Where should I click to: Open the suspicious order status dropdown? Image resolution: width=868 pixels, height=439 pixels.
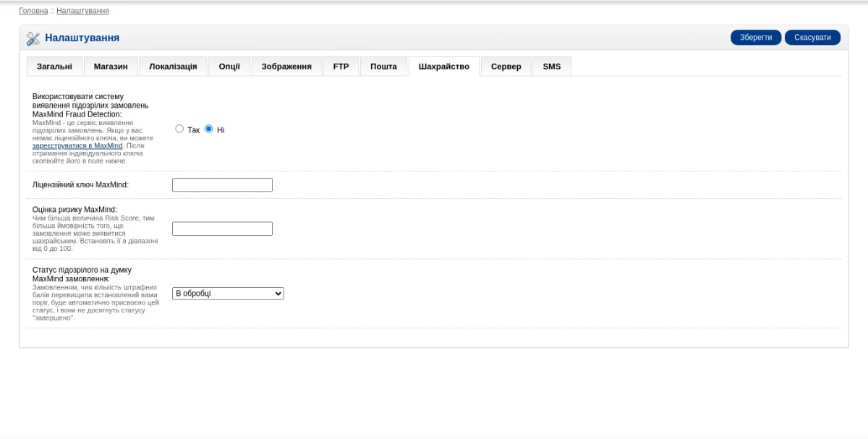tap(228, 294)
